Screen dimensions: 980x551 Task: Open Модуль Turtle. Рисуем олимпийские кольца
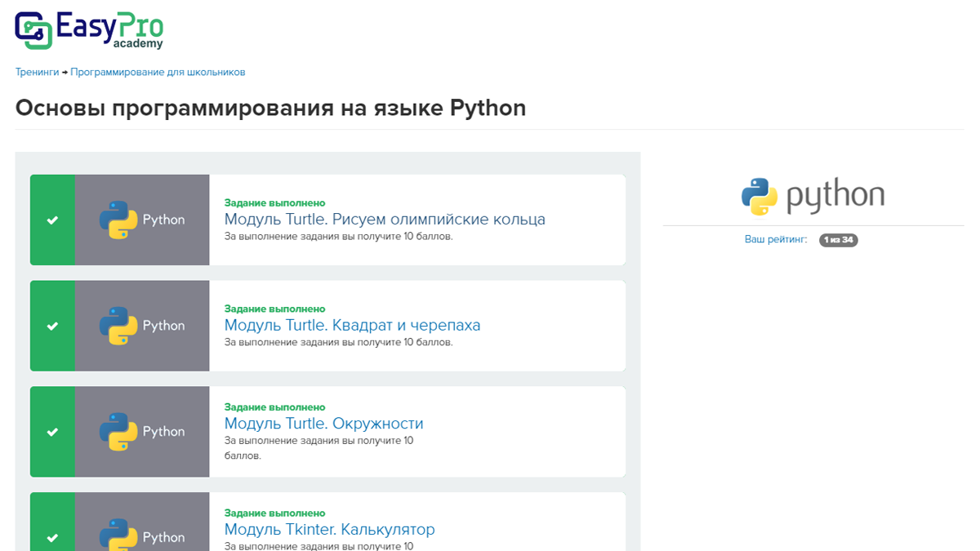[x=385, y=219]
